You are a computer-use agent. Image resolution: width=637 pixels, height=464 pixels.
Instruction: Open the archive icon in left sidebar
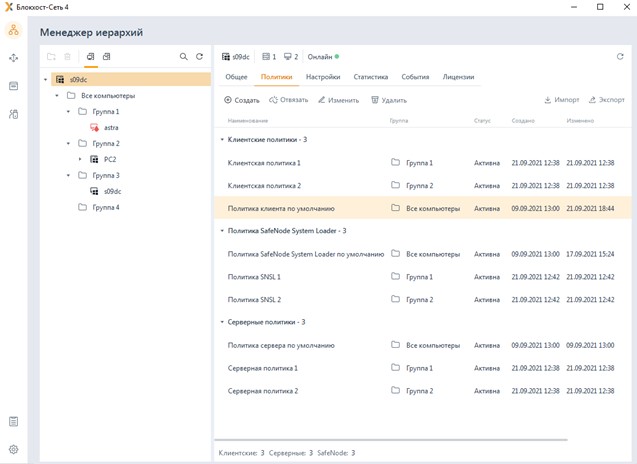point(13,86)
